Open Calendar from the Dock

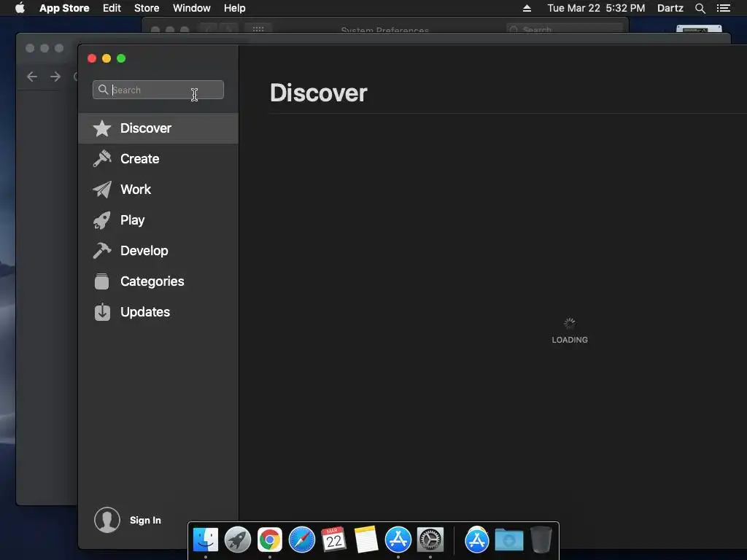point(333,540)
